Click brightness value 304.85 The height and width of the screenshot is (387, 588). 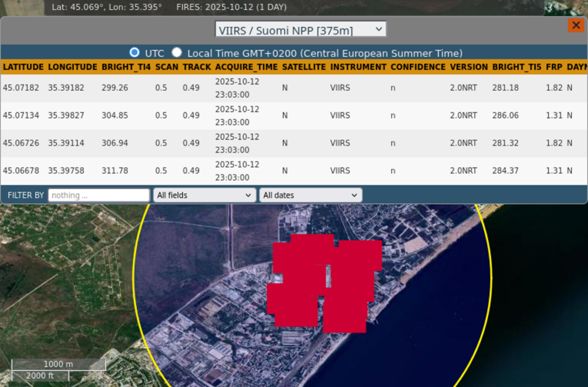tap(115, 115)
